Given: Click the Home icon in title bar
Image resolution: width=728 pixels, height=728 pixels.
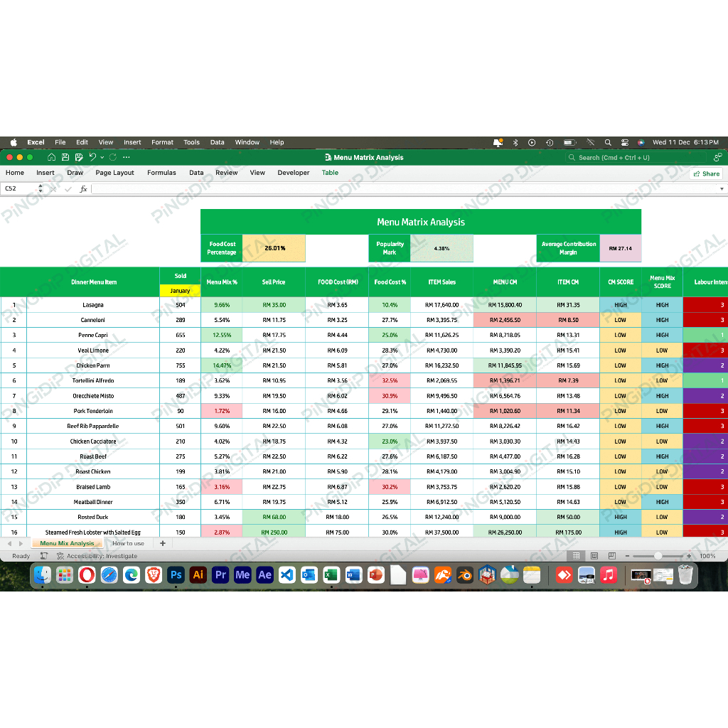Looking at the screenshot, I should pyautogui.click(x=52, y=157).
